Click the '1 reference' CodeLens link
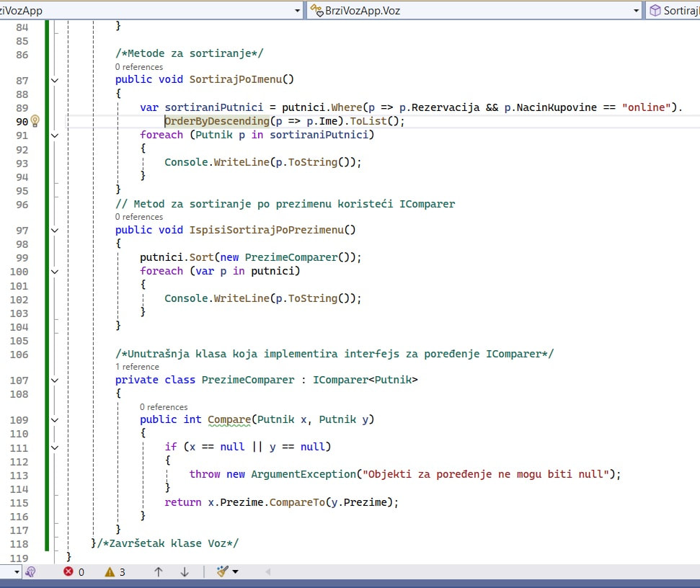The width and height of the screenshot is (700, 588). (137, 367)
